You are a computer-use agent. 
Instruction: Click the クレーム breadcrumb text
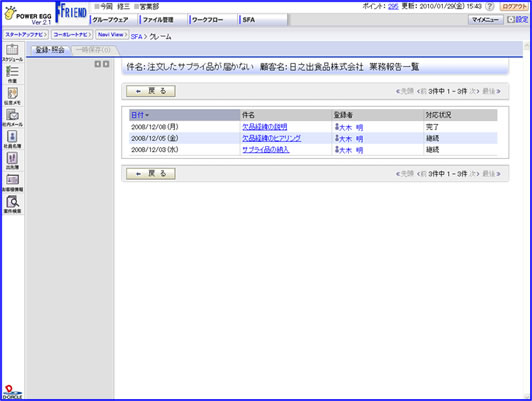(x=160, y=37)
